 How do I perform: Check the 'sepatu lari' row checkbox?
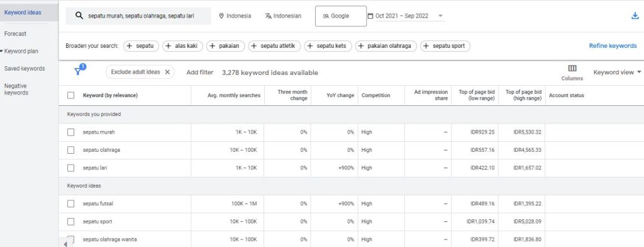70,168
